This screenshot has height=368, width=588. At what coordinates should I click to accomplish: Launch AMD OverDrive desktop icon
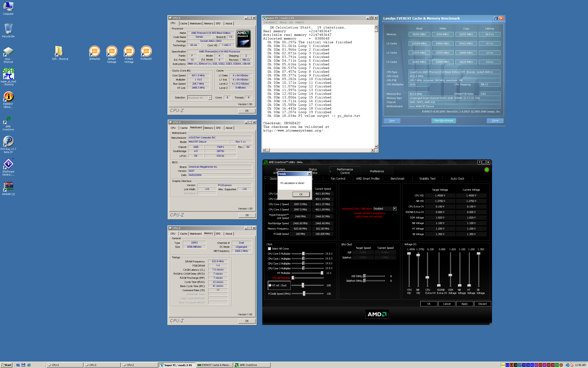click(x=8, y=124)
